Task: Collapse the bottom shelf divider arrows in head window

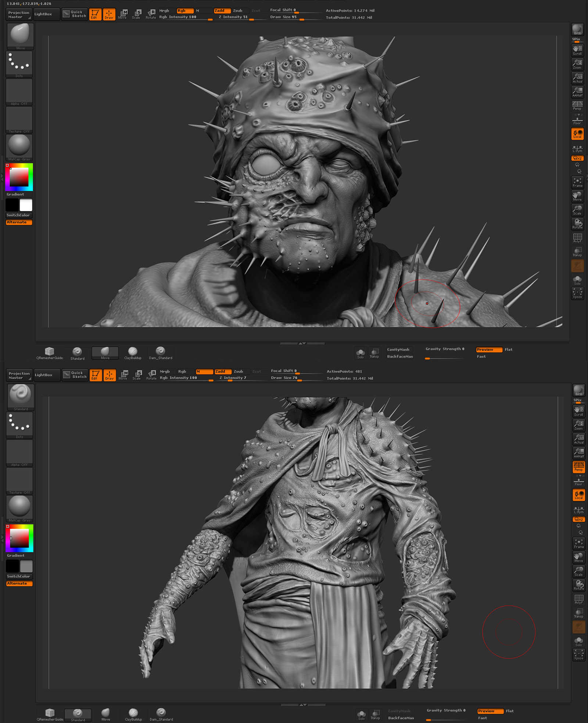Action: click(302, 343)
